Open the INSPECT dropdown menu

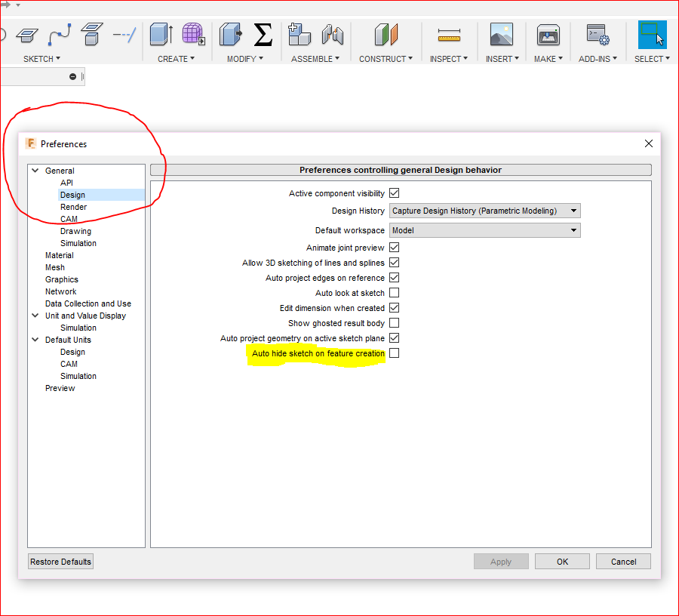coord(449,59)
